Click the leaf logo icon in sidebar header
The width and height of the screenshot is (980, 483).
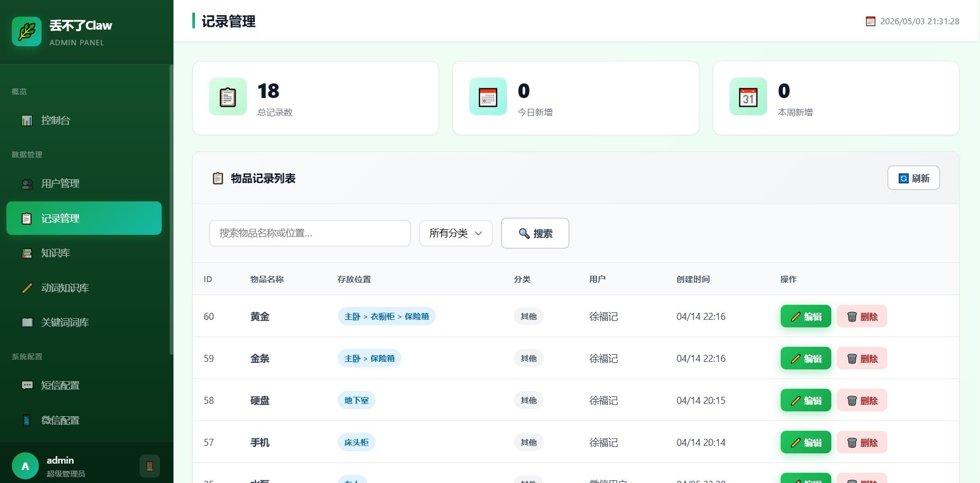[x=26, y=31]
